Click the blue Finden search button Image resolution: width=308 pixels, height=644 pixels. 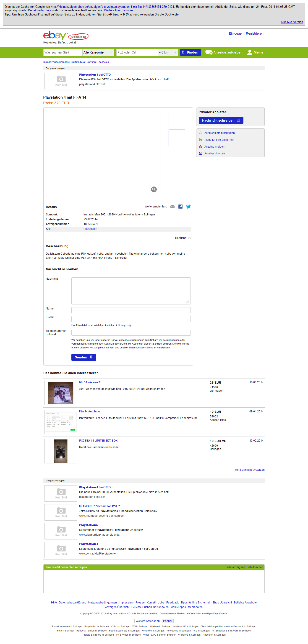[x=190, y=52]
